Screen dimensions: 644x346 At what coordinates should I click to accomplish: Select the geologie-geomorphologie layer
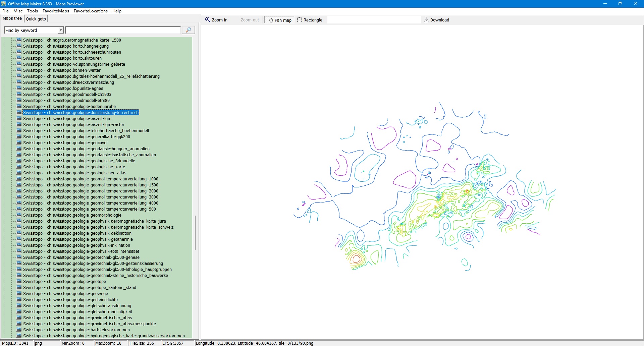pyautogui.click(x=72, y=215)
